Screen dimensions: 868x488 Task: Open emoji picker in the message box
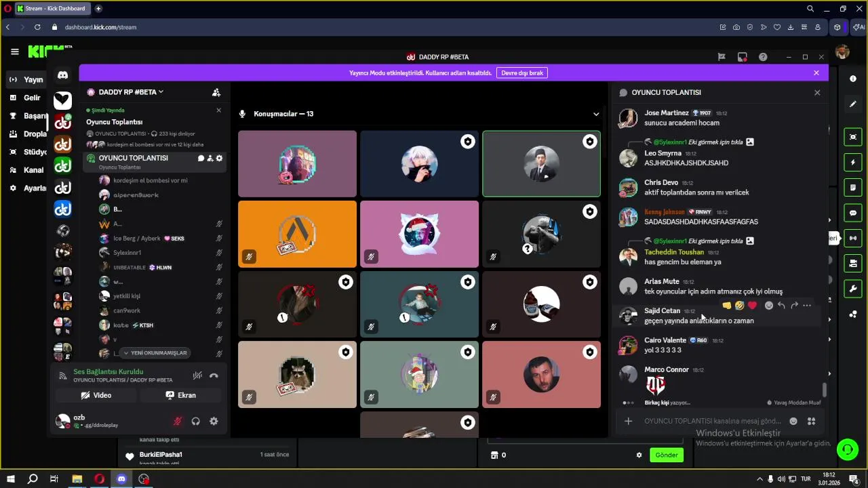click(793, 421)
